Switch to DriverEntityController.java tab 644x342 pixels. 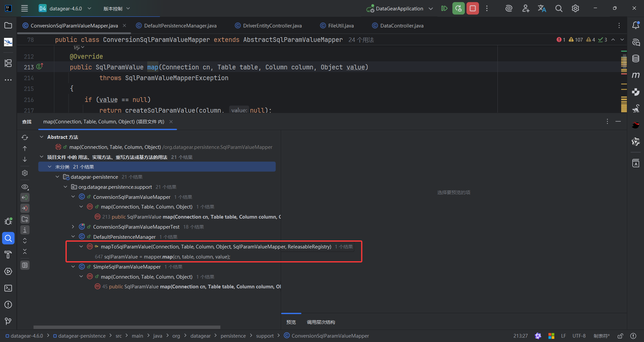pyautogui.click(x=268, y=25)
